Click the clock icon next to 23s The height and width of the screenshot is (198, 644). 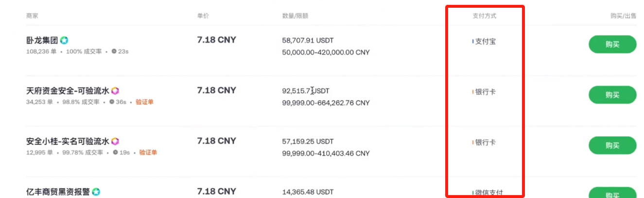(114, 51)
